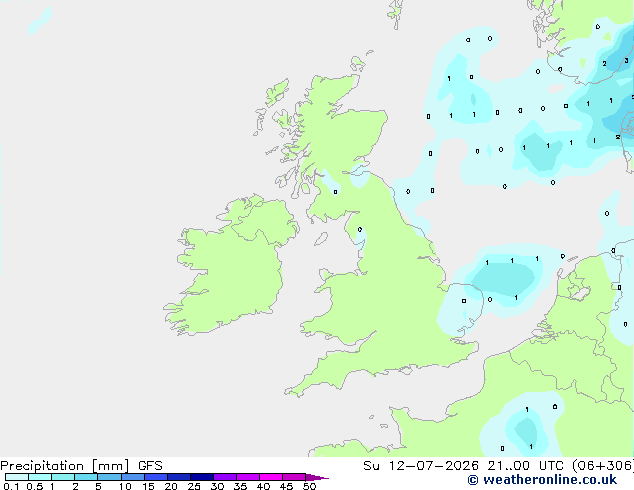Viewport: 634px width, 490px height.
Task: Click the 0.1–0.5 mm legend color swatch
Action: pyautogui.click(x=17, y=477)
